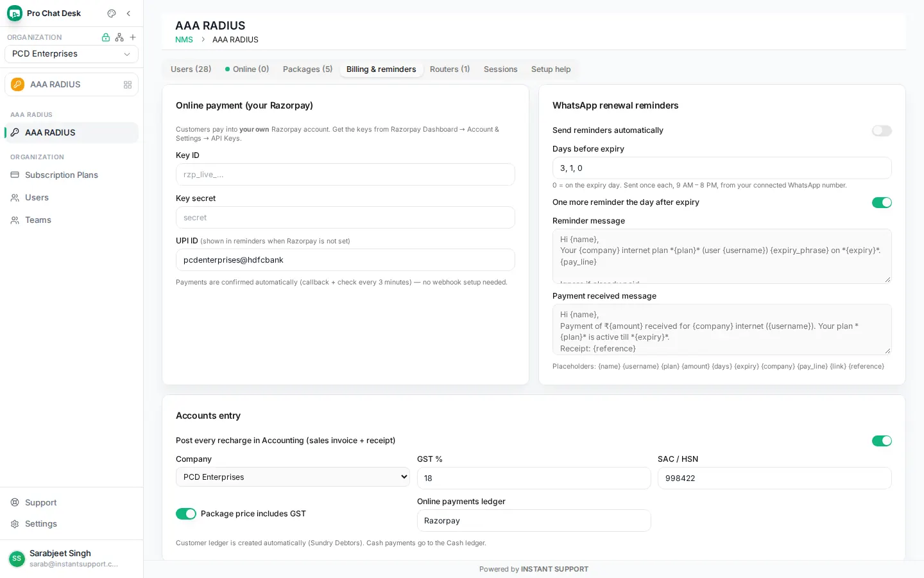Click into the Key secret field

pyautogui.click(x=345, y=218)
